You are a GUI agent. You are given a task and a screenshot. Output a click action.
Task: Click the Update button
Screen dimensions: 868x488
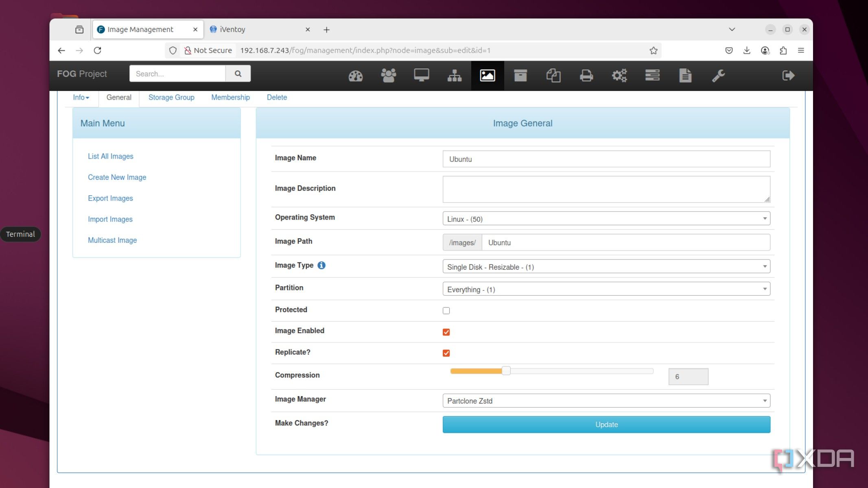click(x=606, y=424)
